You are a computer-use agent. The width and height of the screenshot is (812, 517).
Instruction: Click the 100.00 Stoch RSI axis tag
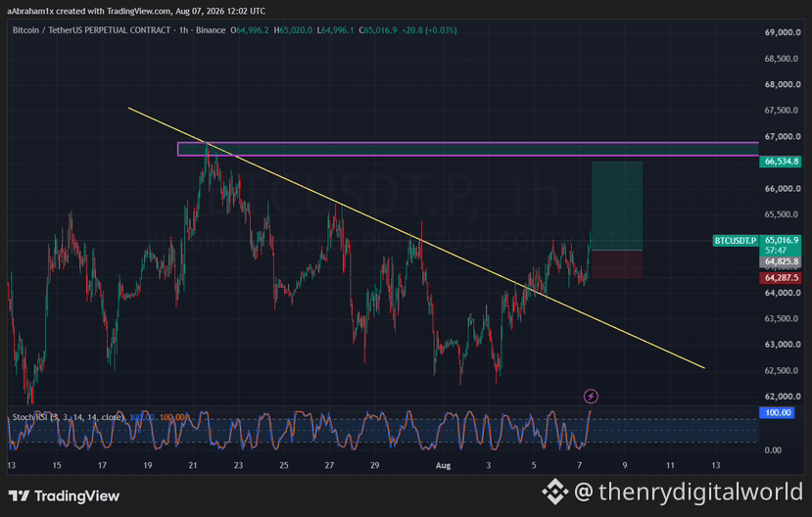point(777,412)
